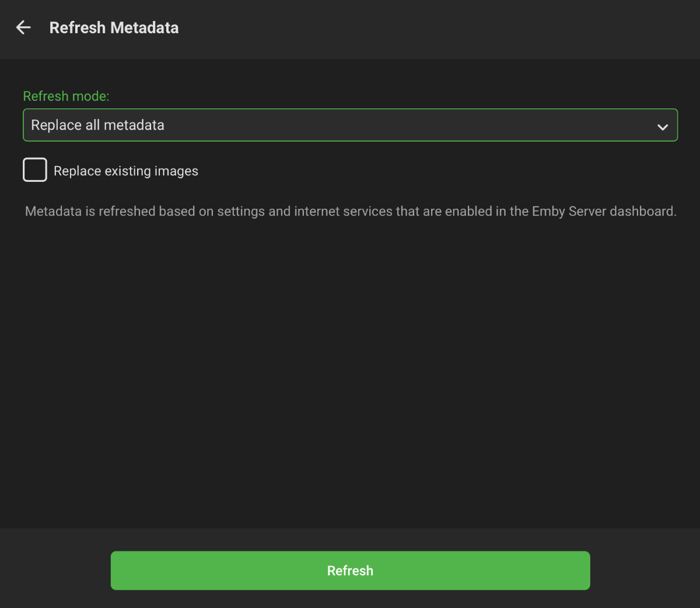Click the empty area of the header bar
This screenshot has width=700, height=608.
[437, 28]
